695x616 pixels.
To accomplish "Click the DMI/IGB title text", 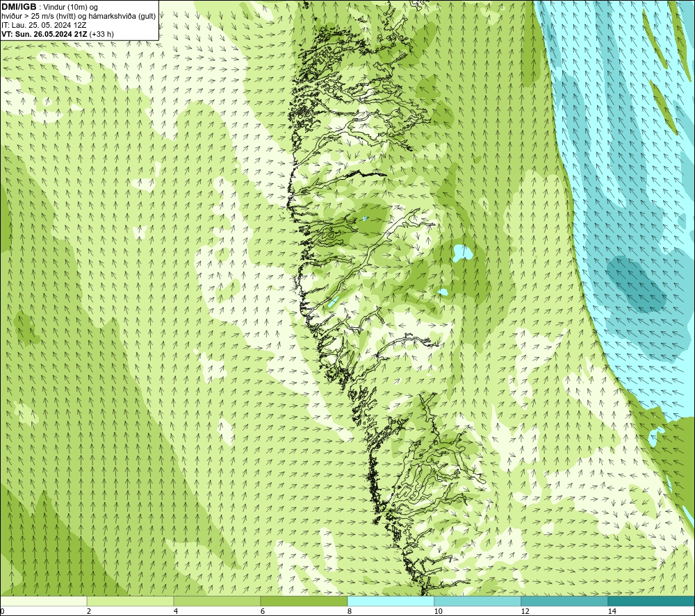I will click(x=19, y=7).
